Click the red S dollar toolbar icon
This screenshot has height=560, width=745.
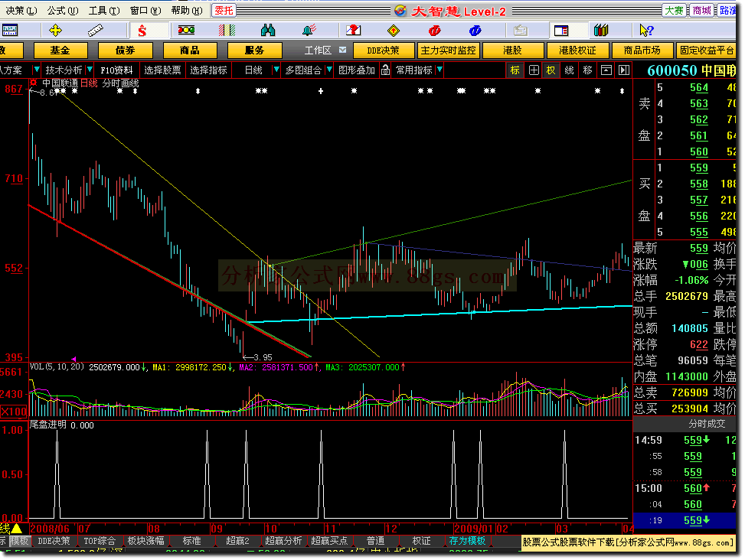pos(142,31)
